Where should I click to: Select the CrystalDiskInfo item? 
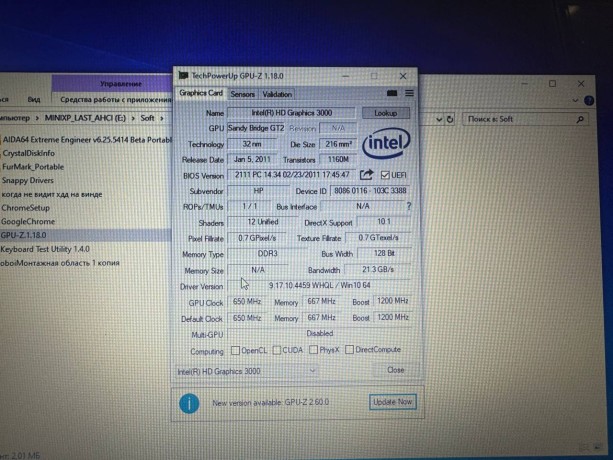28,153
